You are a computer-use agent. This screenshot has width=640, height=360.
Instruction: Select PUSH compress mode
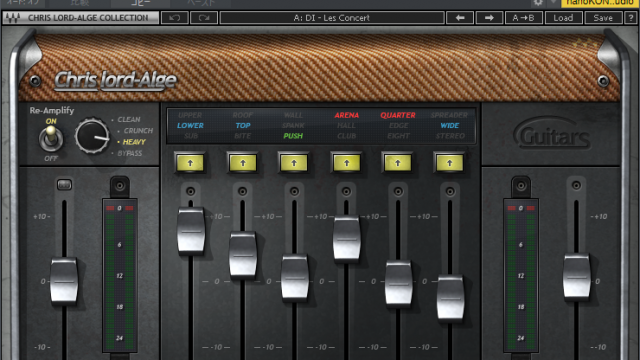coord(293,136)
